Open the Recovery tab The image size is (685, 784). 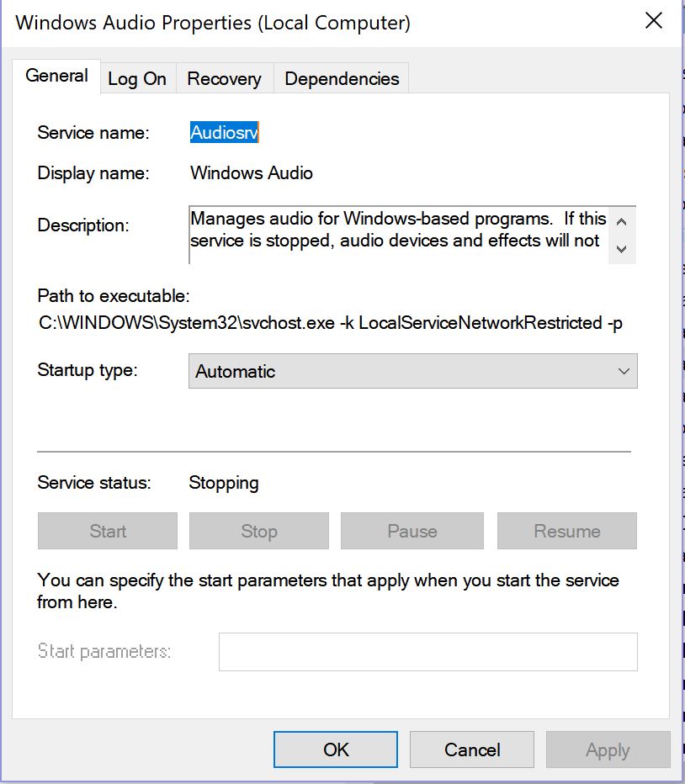click(224, 78)
